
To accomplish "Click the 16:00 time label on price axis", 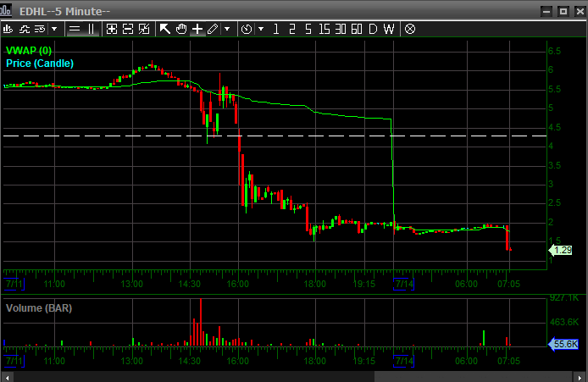I will tap(238, 284).
